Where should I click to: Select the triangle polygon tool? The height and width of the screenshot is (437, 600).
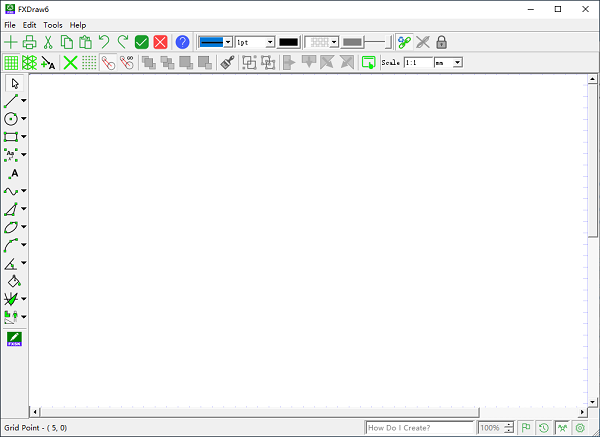click(11, 209)
